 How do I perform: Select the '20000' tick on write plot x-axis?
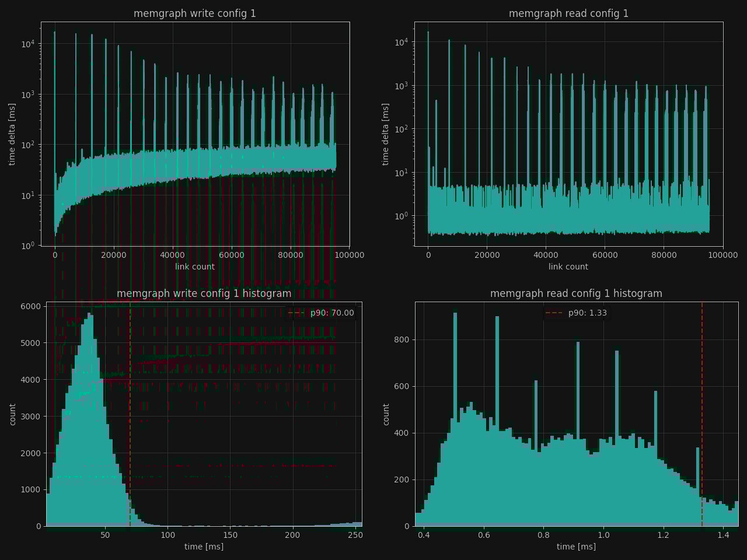[x=114, y=255]
